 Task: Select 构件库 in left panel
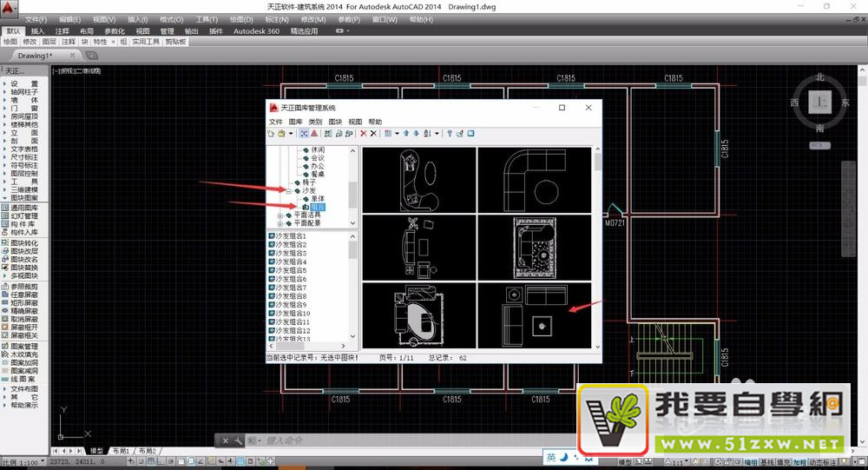pyautogui.click(x=20, y=224)
